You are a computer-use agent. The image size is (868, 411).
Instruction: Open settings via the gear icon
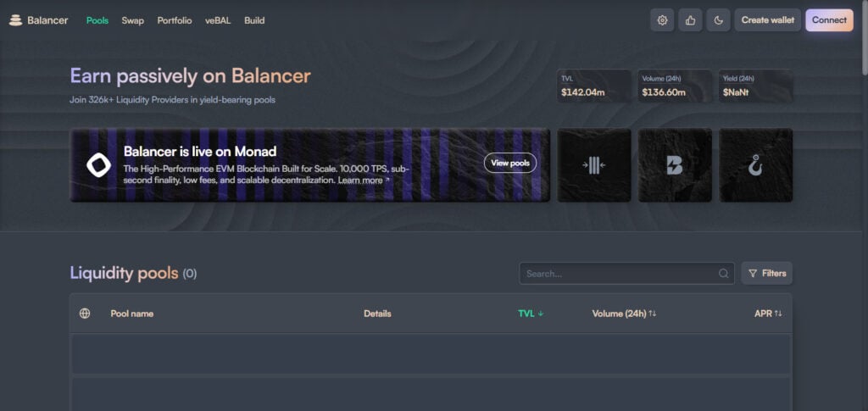click(662, 20)
